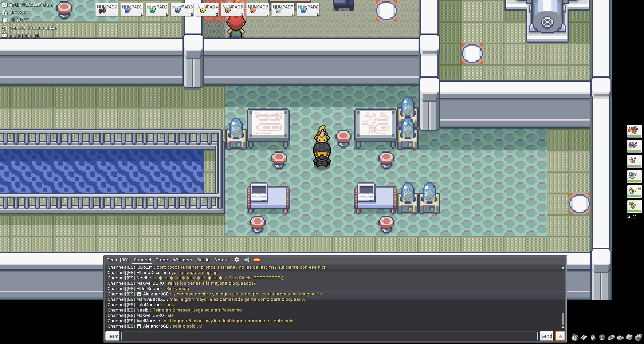Open the cardboard box icon in bottom menu
The height and width of the screenshot is (344, 644).
[629, 337]
